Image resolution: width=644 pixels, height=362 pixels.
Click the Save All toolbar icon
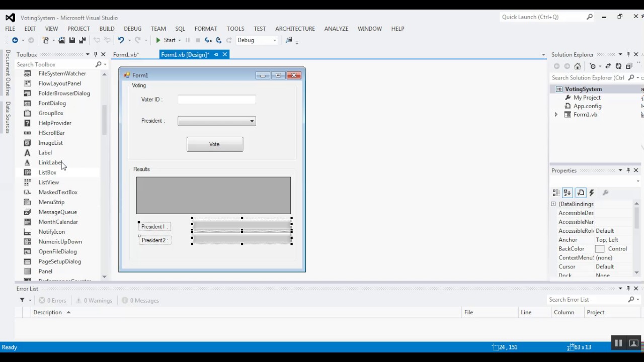83,40
